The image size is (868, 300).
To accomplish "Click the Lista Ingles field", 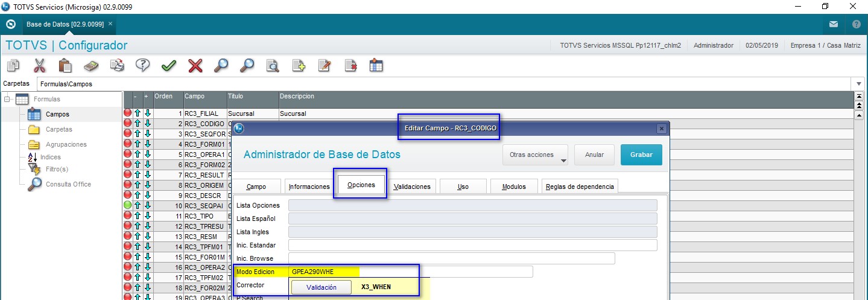I will (x=472, y=232).
